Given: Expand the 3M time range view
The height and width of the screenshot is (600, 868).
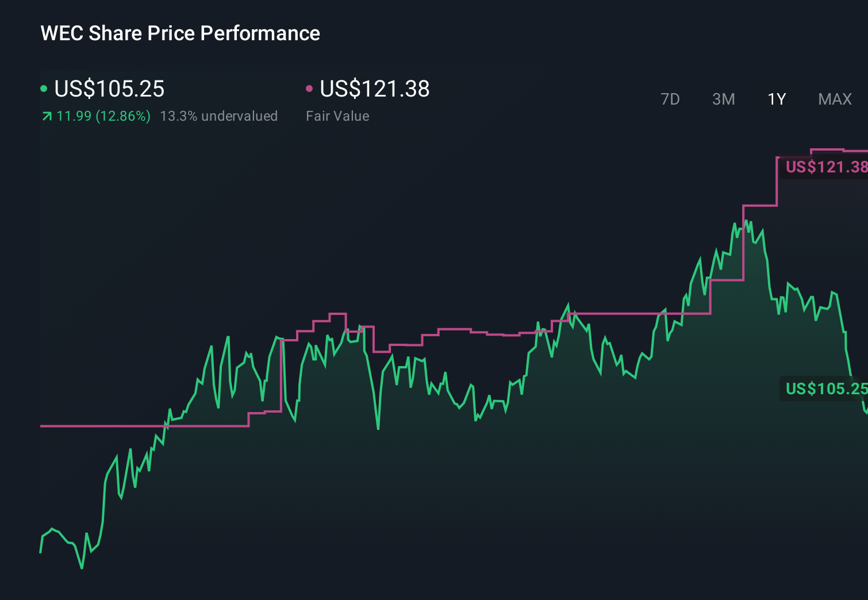Looking at the screenshot, I should [x=723, y=99].
